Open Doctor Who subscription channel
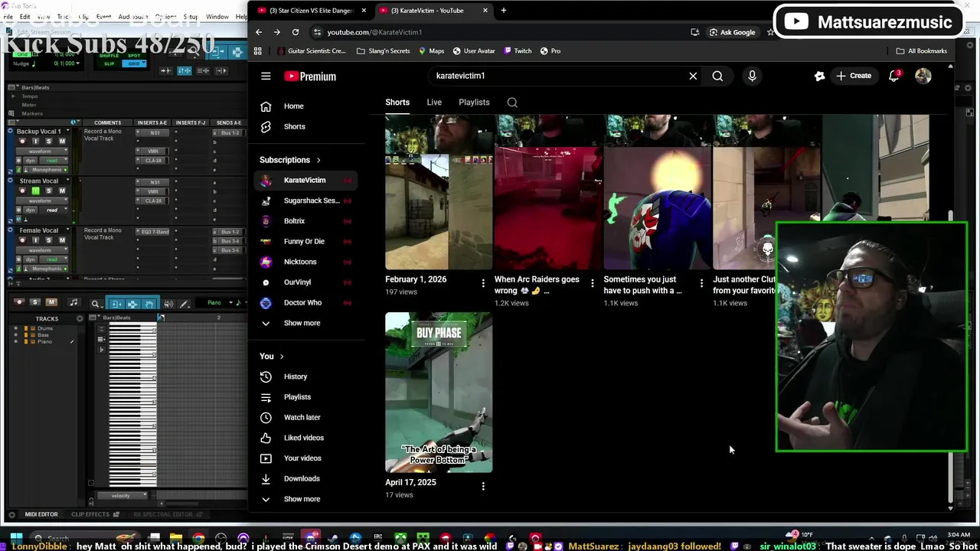The image size is (980, 551). tap(305, 303)
